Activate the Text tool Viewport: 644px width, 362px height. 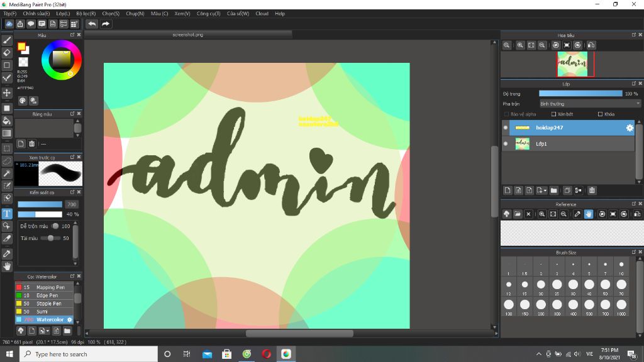(6, 214)
